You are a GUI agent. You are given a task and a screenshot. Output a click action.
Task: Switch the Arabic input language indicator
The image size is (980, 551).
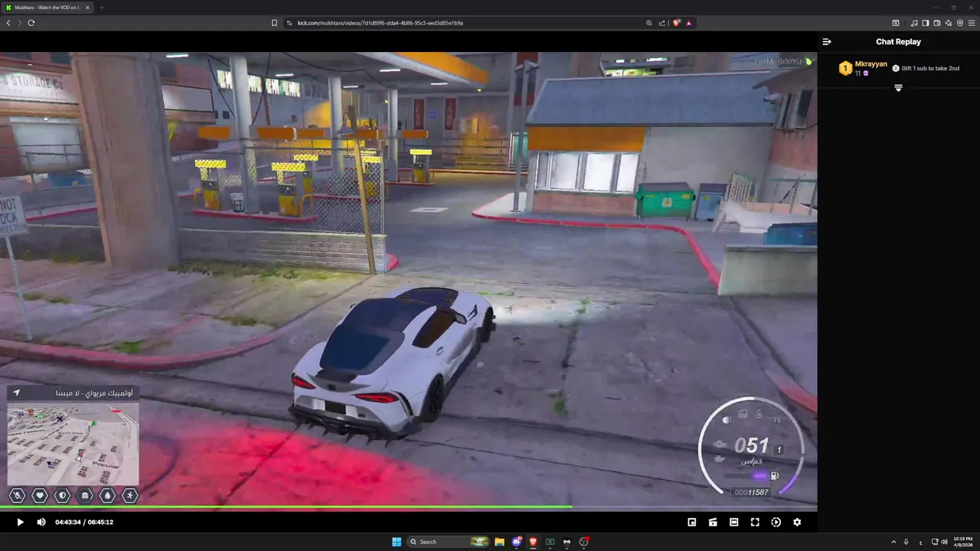tap(920, 542)
